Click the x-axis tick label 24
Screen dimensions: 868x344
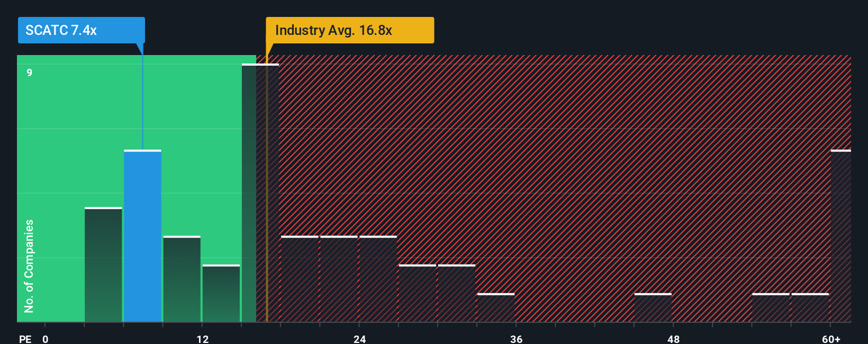359,339
